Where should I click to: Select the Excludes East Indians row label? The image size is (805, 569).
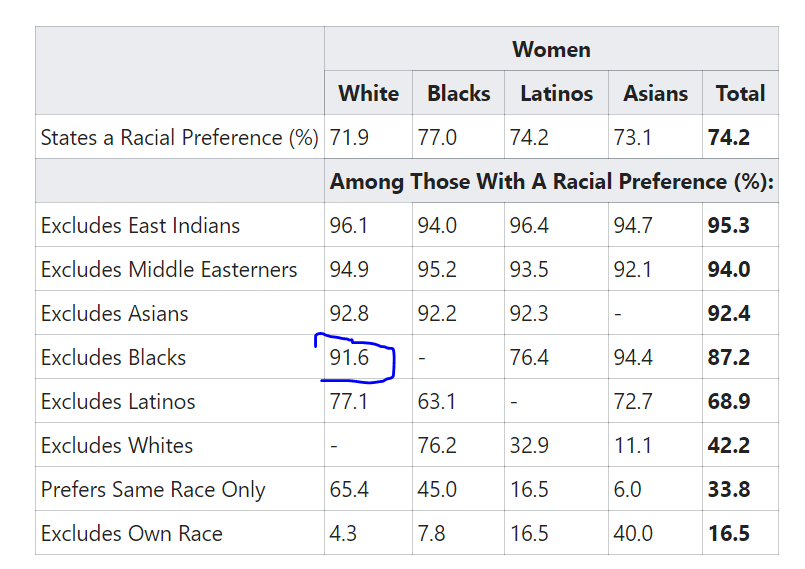coord(140,225)
